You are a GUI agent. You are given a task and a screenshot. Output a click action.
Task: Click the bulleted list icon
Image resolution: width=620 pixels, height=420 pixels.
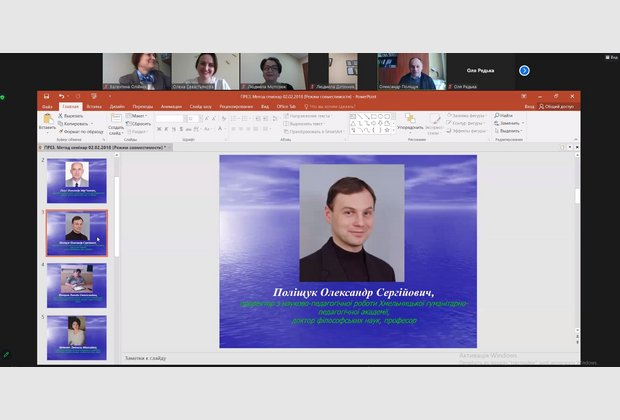235,119
